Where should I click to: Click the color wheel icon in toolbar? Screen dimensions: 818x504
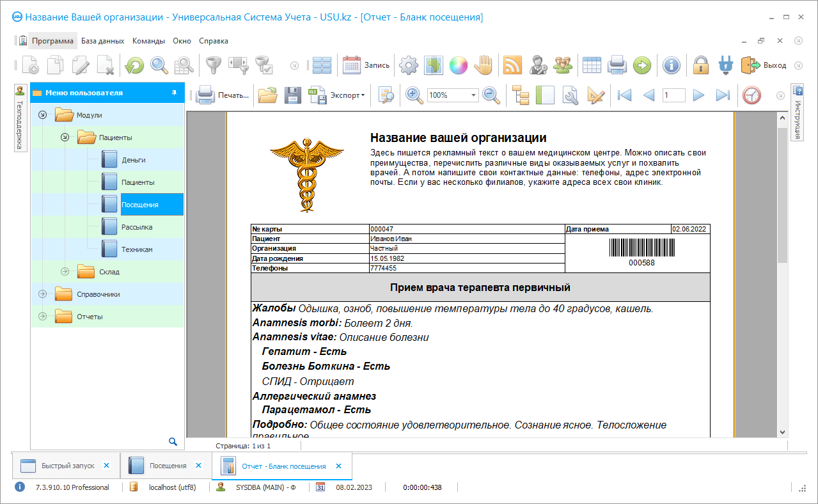point(459,65)
